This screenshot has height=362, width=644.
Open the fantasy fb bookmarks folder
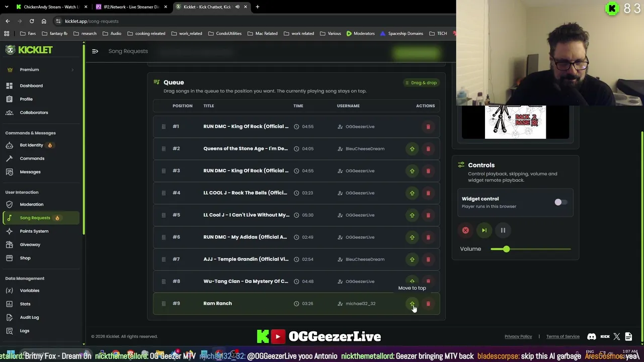pos(55,34)
